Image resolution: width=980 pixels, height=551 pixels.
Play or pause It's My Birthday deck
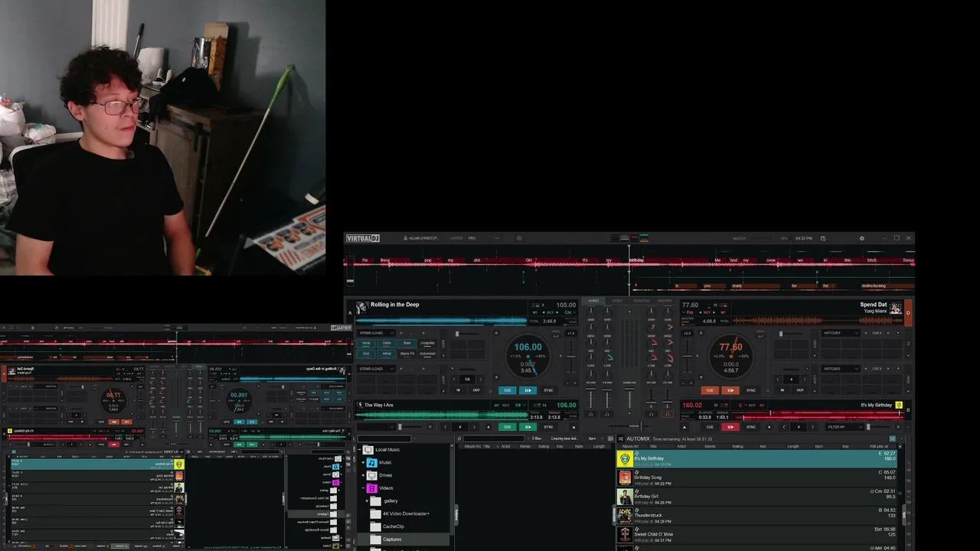tap(730, 427)
